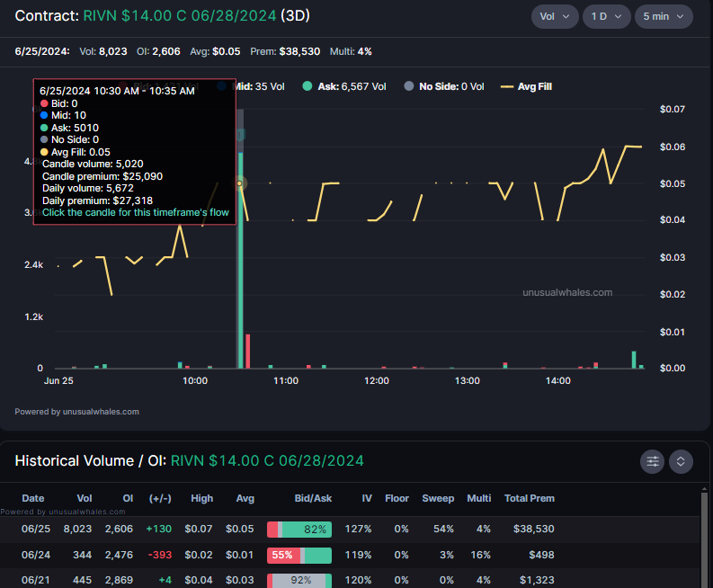The width and height of the screenshot is (713, 588).
Task: Click the table's vertical scrollbar
Action: tap(704, 541)
